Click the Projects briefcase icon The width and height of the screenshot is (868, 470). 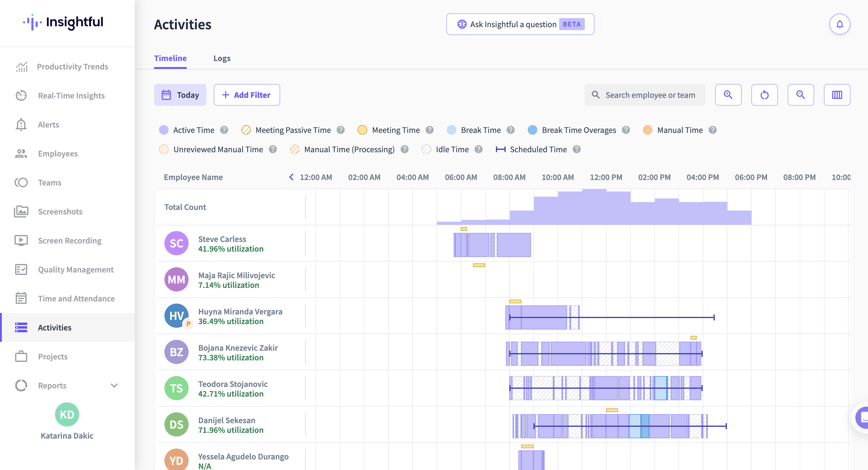21,356
